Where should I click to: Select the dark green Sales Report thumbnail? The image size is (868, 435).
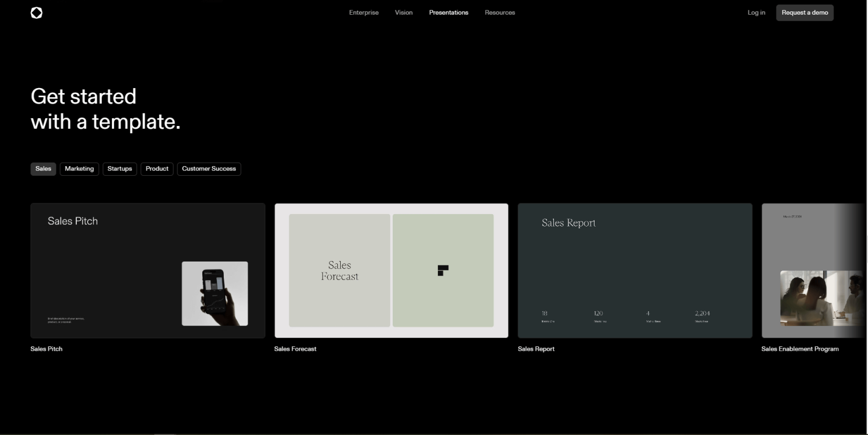click(635, 271)
